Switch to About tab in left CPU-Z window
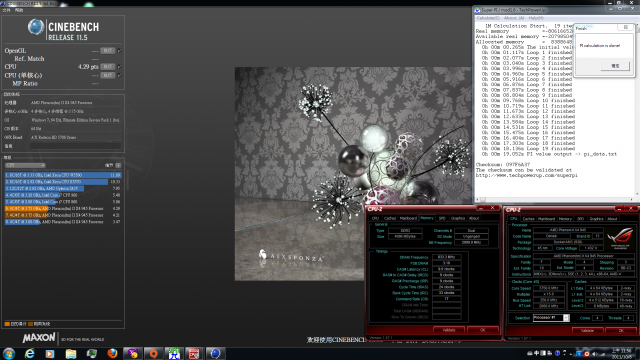 click(474, 218)
